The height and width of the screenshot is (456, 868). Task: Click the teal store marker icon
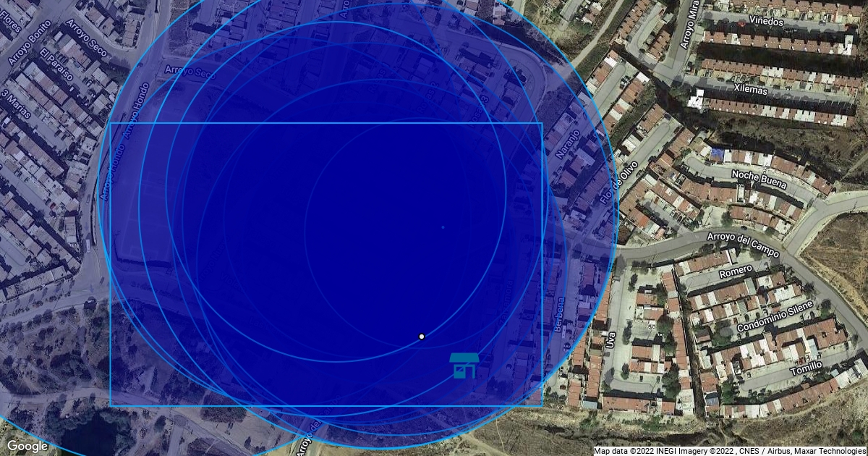point(464,366)
